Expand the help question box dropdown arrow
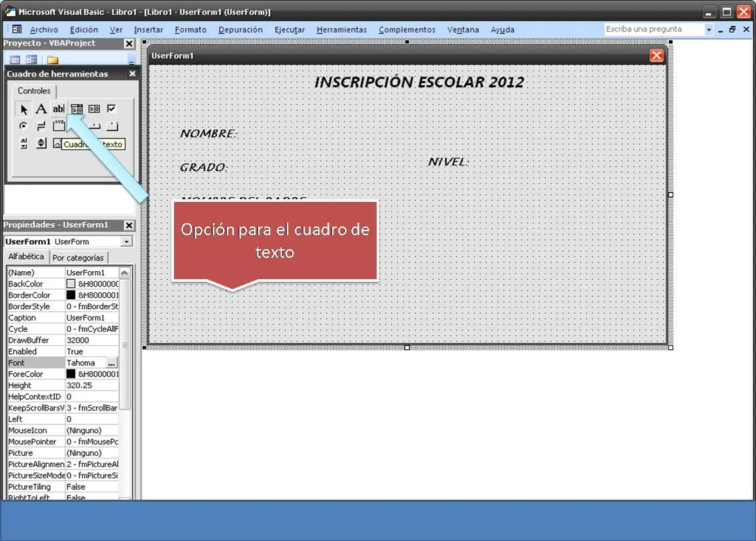The image size is (756, 541). point(708,29)
